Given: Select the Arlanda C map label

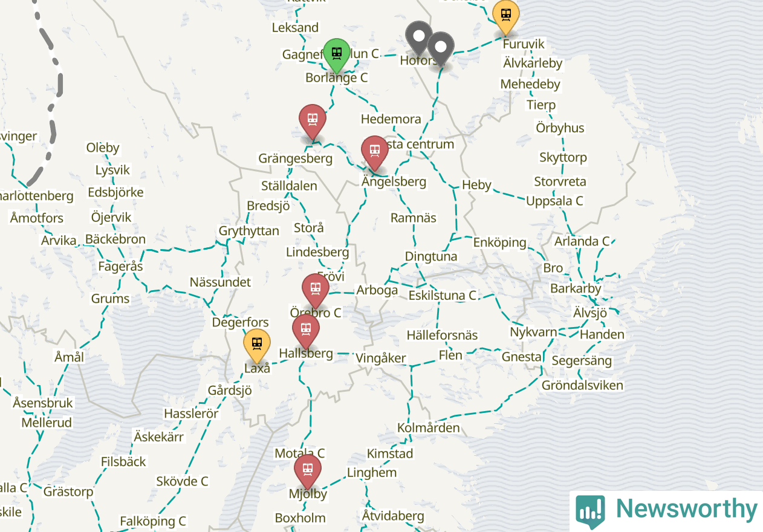Looking at the screenshot, I should pos(582,241).
